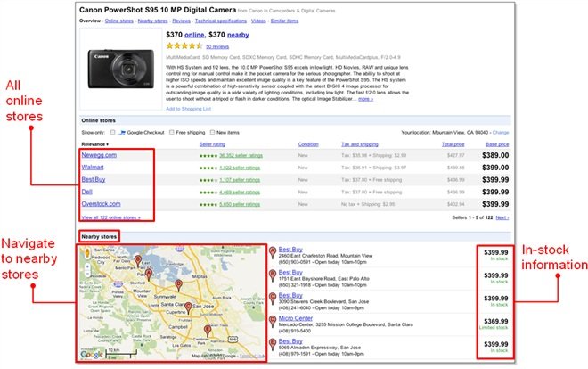Sort by Condition column header
The height and width of the screenshot is (369, 588).
tap(308, 144)
